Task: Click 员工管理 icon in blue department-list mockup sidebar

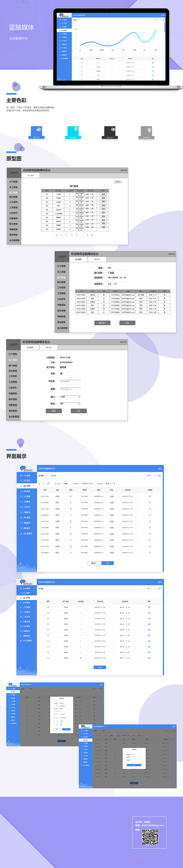Action: click(x=21, y=593)
